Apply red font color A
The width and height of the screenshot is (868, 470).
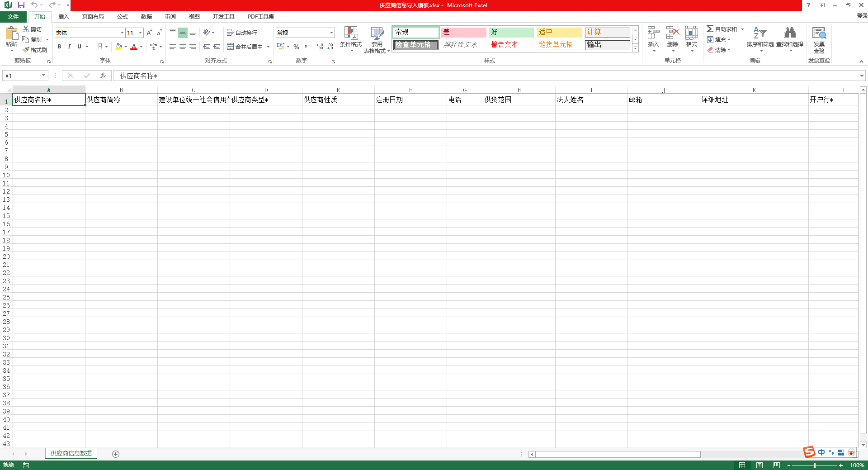coord(134,47)
